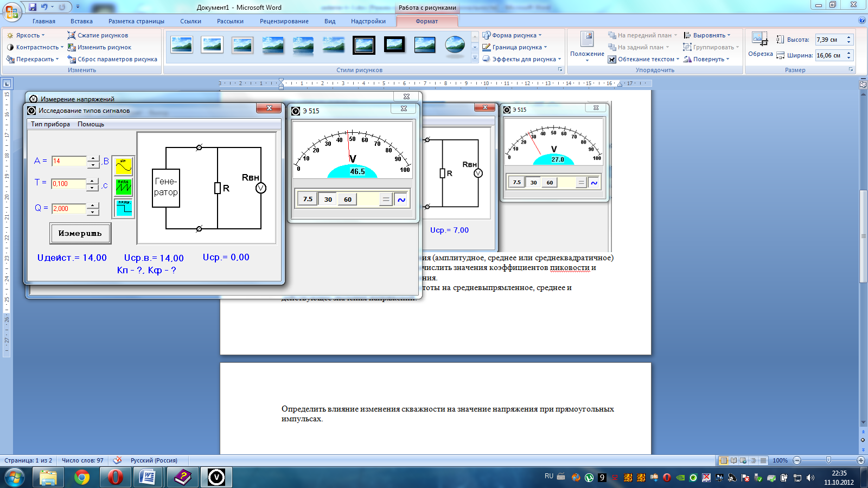868x488 pixels.
Task: Select the rectangular pulse signal button
Action: (x=124, y=208)
